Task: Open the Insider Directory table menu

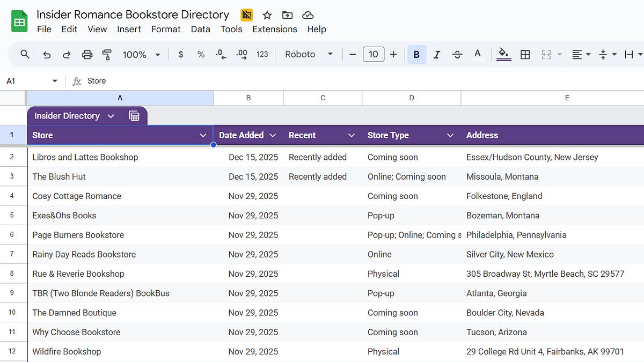Action: [x=111, y=116]
